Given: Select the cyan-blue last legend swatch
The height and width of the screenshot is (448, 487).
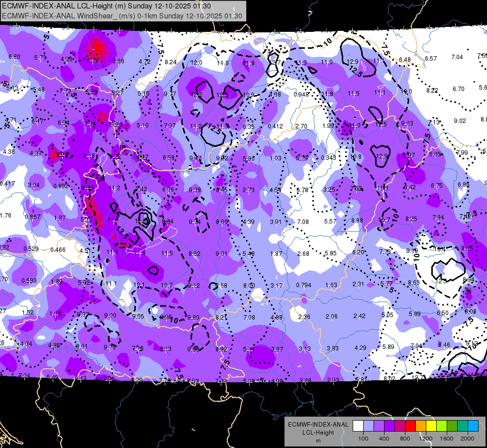Looking at the screenshot, I should point(473,426).
